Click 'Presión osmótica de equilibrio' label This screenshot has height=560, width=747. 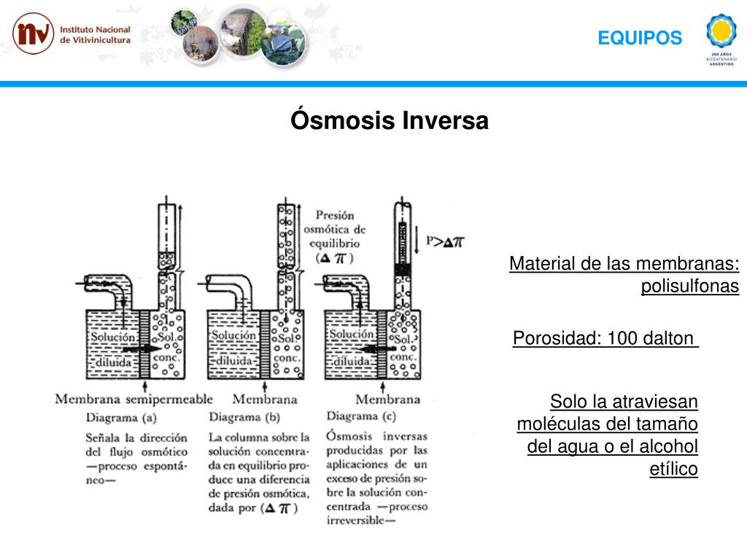pos(335,237)
